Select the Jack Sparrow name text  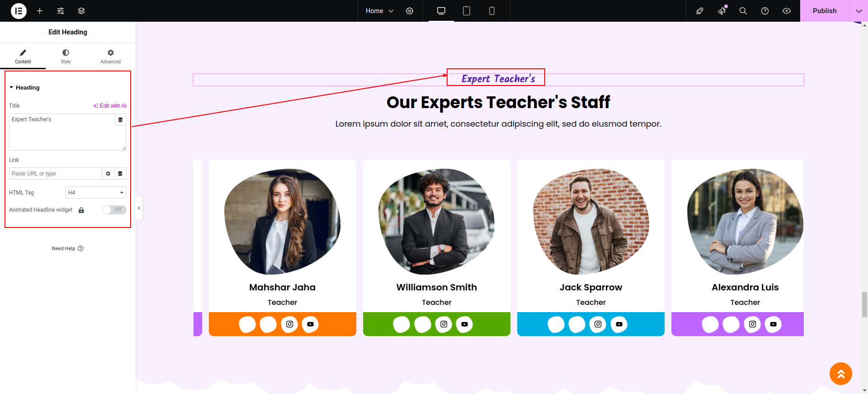tap(591, 287)
